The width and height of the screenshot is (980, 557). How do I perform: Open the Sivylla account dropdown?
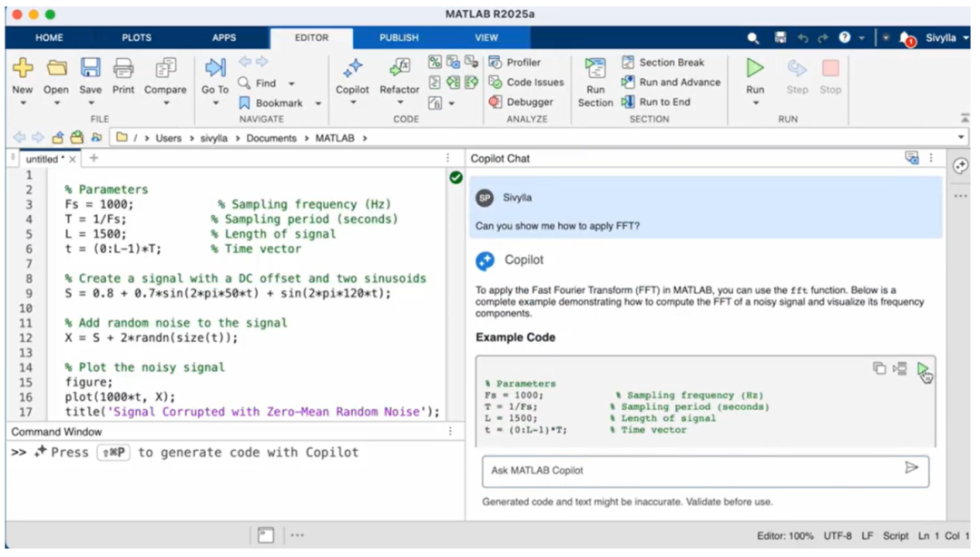[x=946, y=38]
